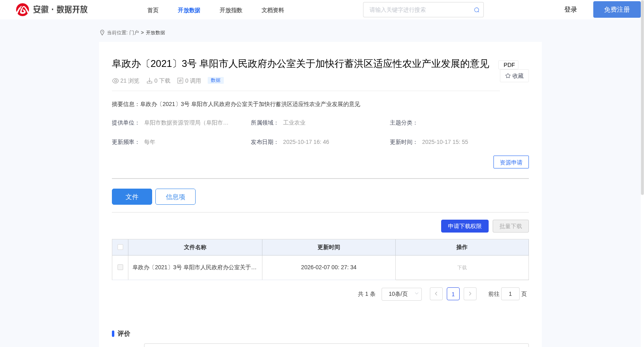Viewport: 644px width, 347px height.
Task: Click the 文件名称 column header
Action: (195, 247)
